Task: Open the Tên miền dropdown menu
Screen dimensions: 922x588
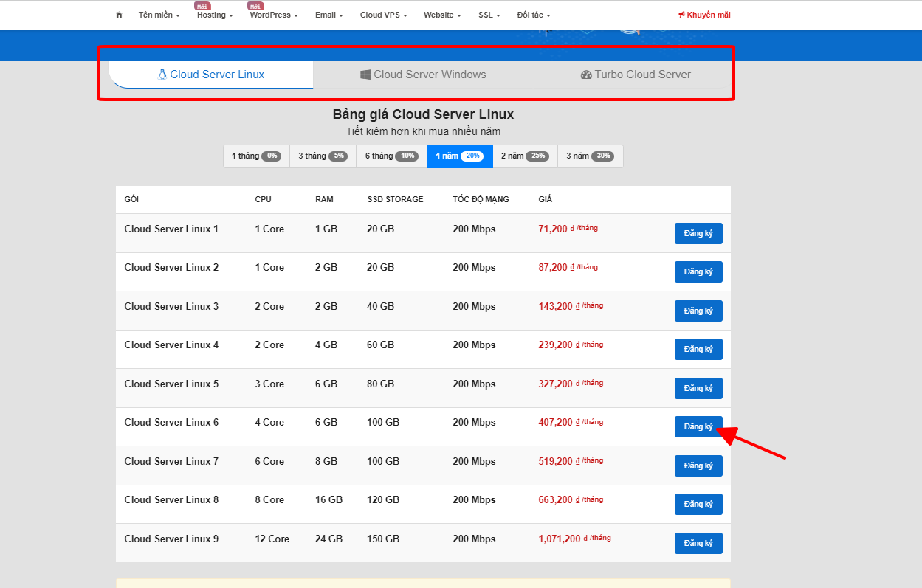Action: coord(159,15)
